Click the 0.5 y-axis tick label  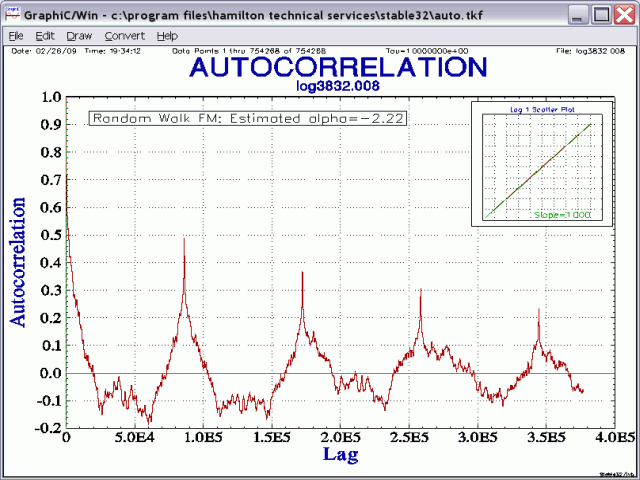point(51,235)
